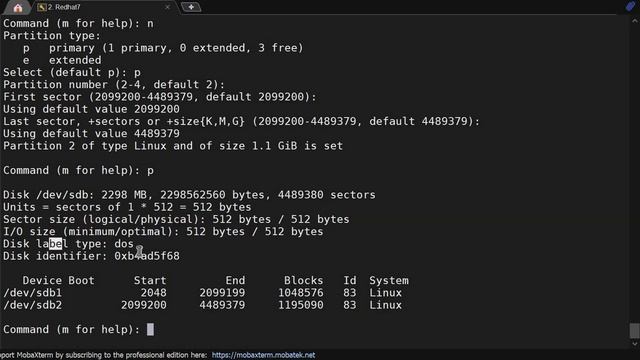Click the terminal cursor at command prompt
The width and height of the screenshot is (640, 360).
click(150, 329)
